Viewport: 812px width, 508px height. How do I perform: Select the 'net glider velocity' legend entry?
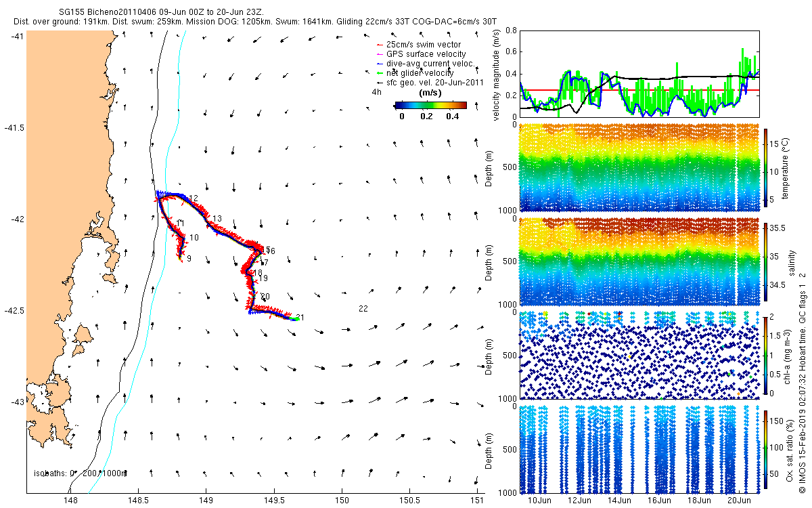click(415, 73)
